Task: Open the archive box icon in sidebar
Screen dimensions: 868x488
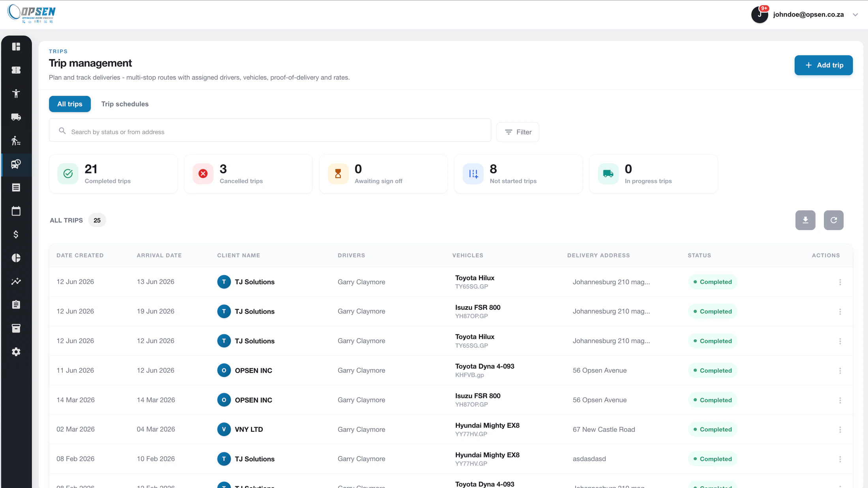Action: point(16,328)
